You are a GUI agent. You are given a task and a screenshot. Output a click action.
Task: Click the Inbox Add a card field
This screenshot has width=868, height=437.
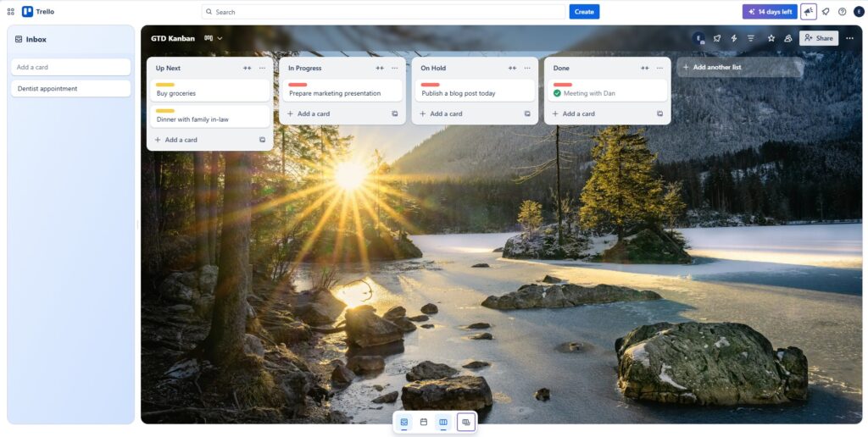coord(71,67)
